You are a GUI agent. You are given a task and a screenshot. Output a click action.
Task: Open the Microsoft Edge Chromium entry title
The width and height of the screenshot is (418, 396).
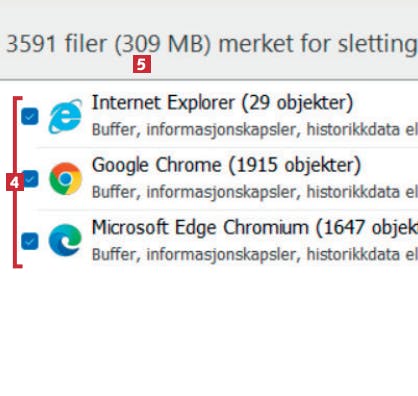click(x=200, y=228)
